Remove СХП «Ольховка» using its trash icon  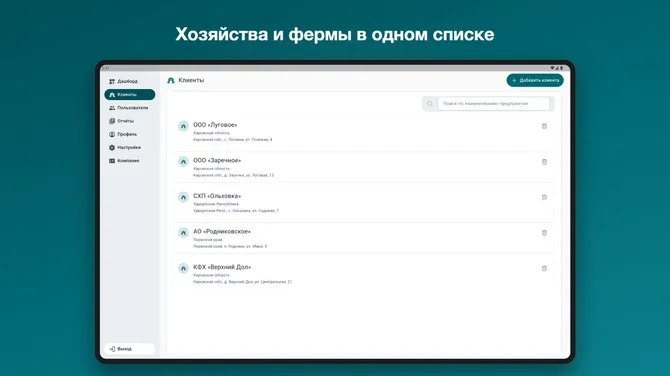coord(544,197)
